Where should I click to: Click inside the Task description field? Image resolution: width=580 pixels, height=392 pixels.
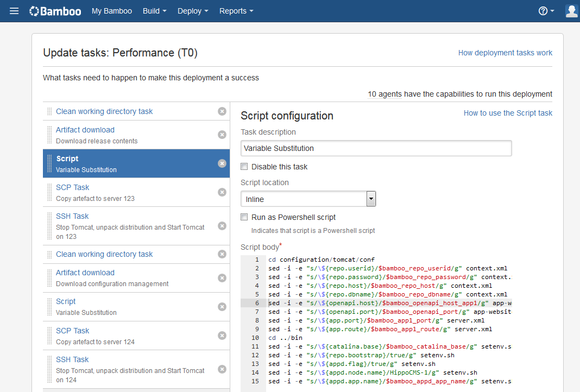point(376,148)
